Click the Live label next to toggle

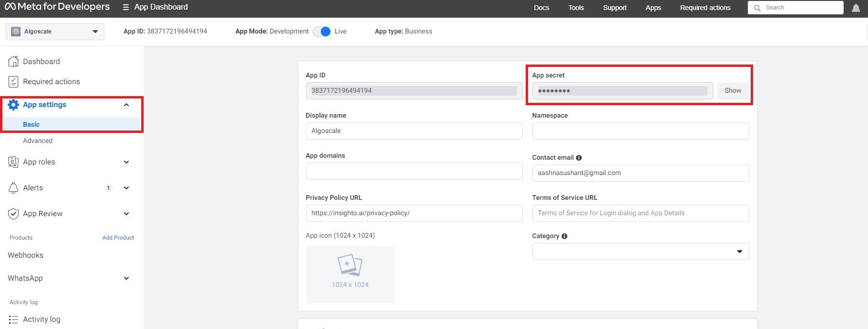click(x=340, y=31)
